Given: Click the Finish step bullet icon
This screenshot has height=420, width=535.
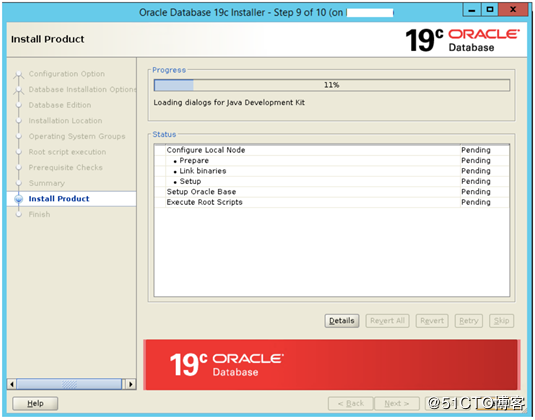Looking at the screenshot, I should pyautogui.click(x=19, y=215).
